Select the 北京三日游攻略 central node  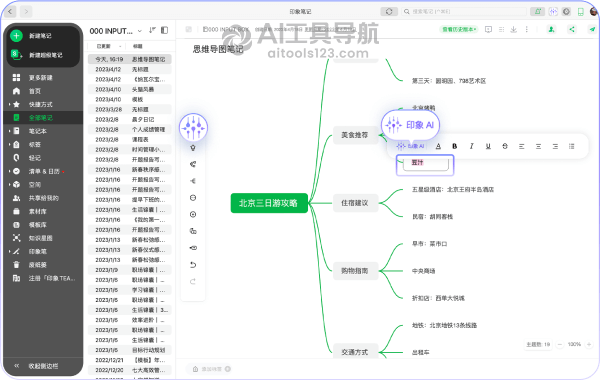click(269, 203)
